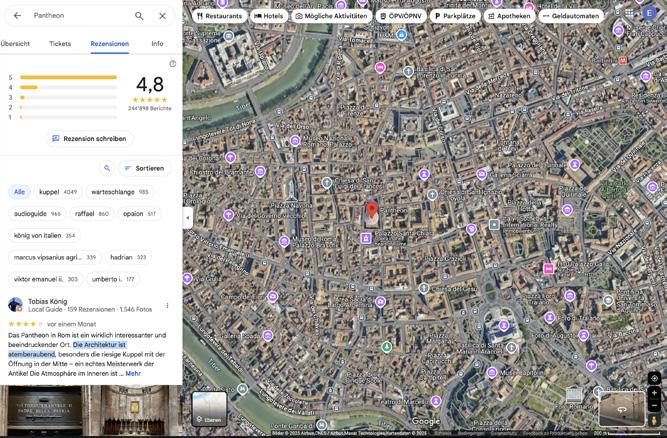Select the Alle filter chip
The height and width of the screenshot is (438, 667).
[x=19, y=192]
